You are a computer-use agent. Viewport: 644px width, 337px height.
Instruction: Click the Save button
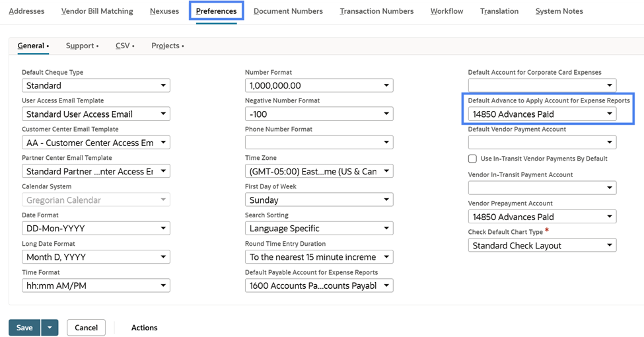point(24,328)
